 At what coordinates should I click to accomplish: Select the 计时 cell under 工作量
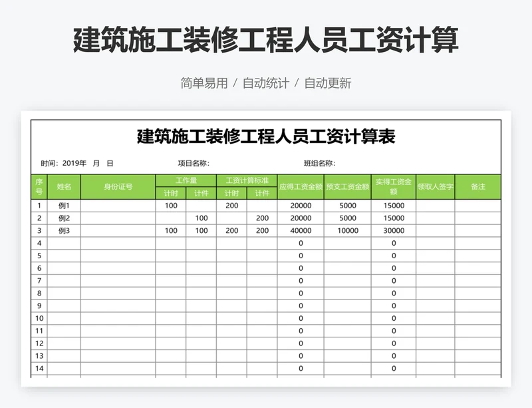pyautogui.click(x=171, y=193)
